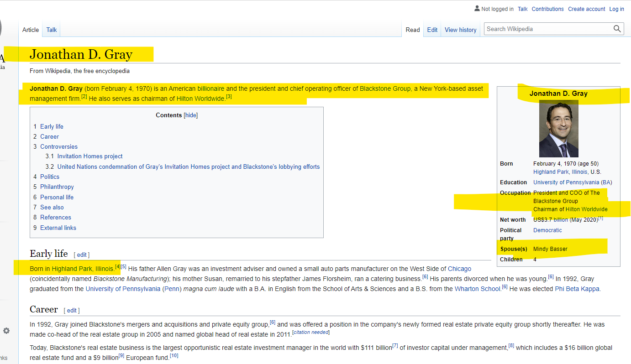The width and height of the screenshot is (631, 364).
Task: Open Hilton Worldwide link in infobox
Action: point(587,209)
